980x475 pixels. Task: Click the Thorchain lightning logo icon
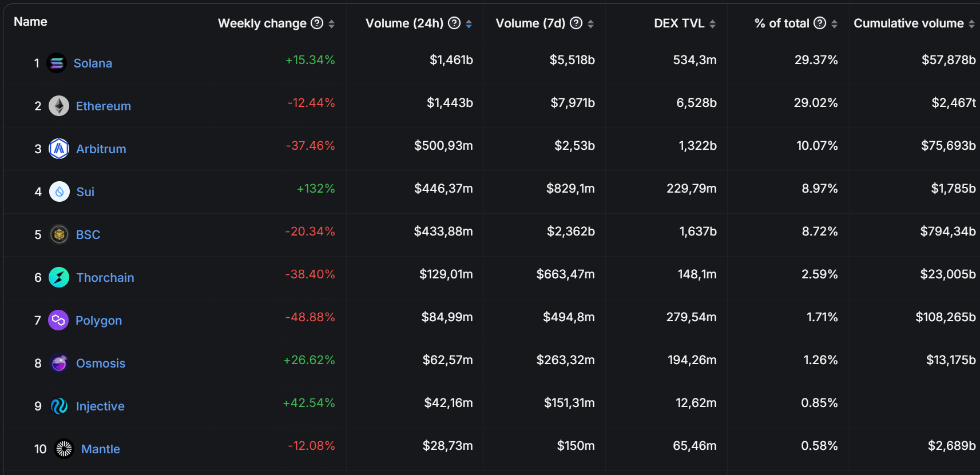(x=59, y=277)
